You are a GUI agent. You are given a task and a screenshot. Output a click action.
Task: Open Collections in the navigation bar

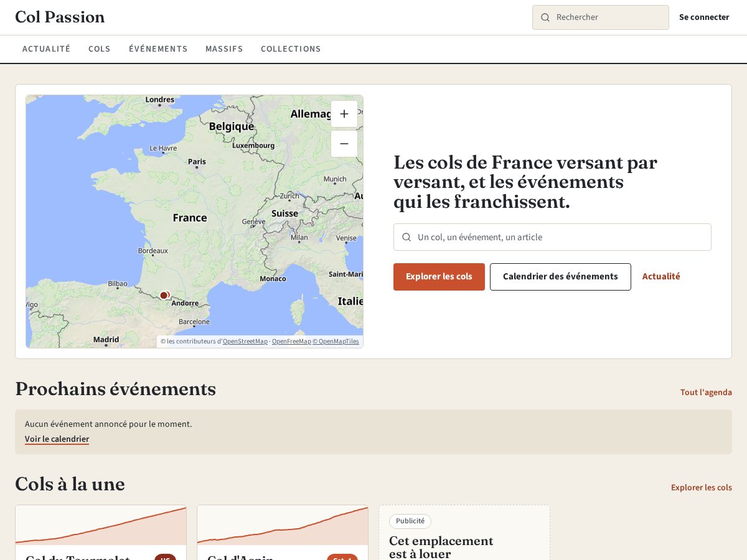291,49
